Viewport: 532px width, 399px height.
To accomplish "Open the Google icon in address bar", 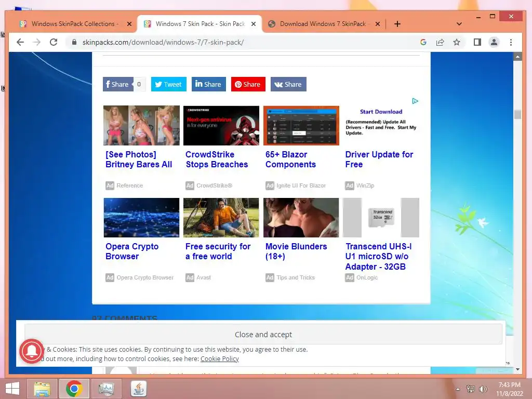I will (x=423, y=42).
